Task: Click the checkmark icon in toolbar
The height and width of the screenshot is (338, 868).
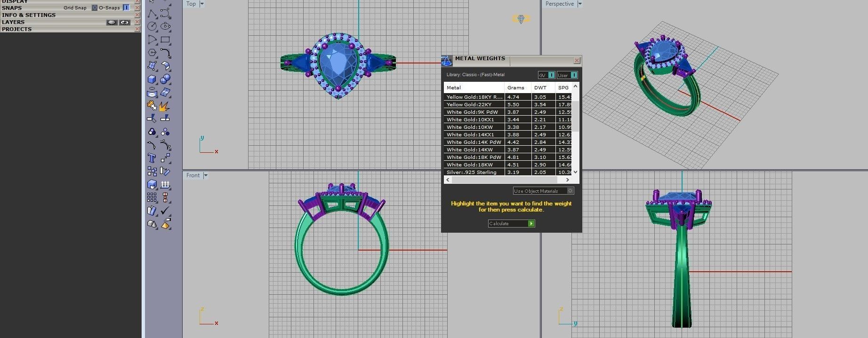Action: point(165,211)
